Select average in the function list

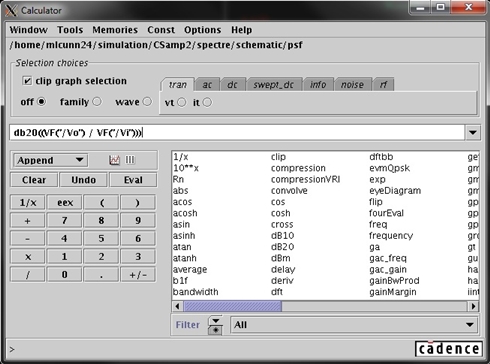coord(190,269)
